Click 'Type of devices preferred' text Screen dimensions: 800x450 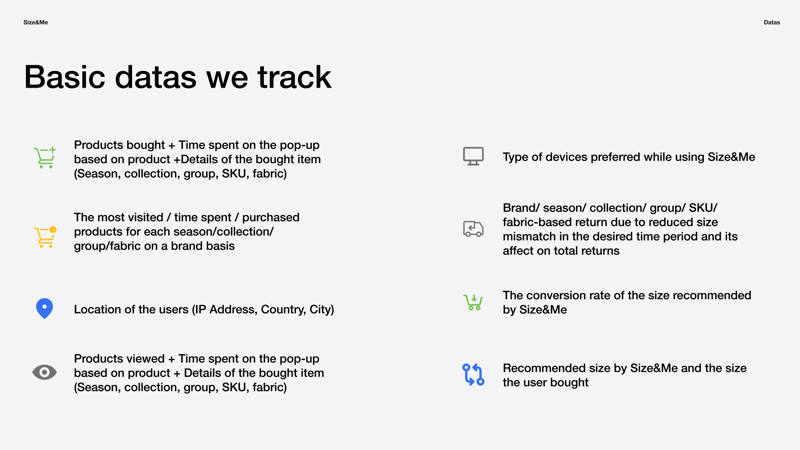tap(628, 157)
